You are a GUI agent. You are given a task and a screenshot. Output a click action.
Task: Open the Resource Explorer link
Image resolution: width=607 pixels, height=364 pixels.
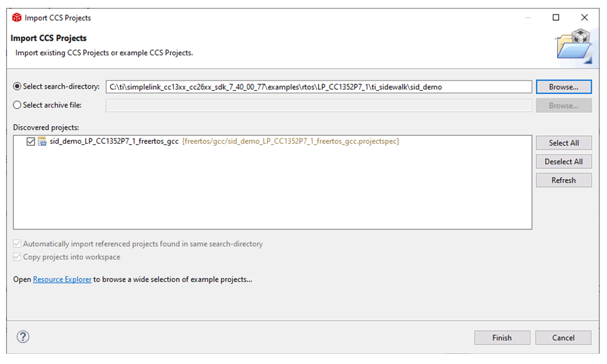click(x=63, y=279)
